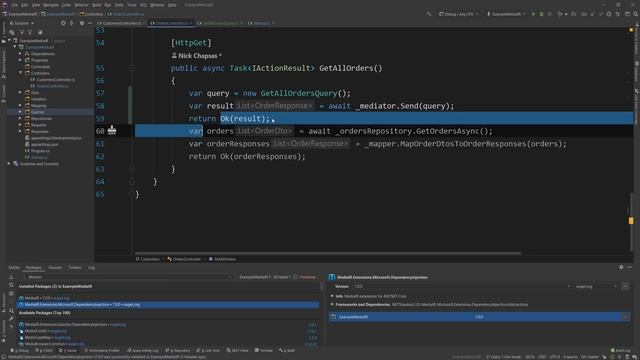
Task: Start debugging with the green bug icon
Action: pyautogui.click(x=541, y=14)
